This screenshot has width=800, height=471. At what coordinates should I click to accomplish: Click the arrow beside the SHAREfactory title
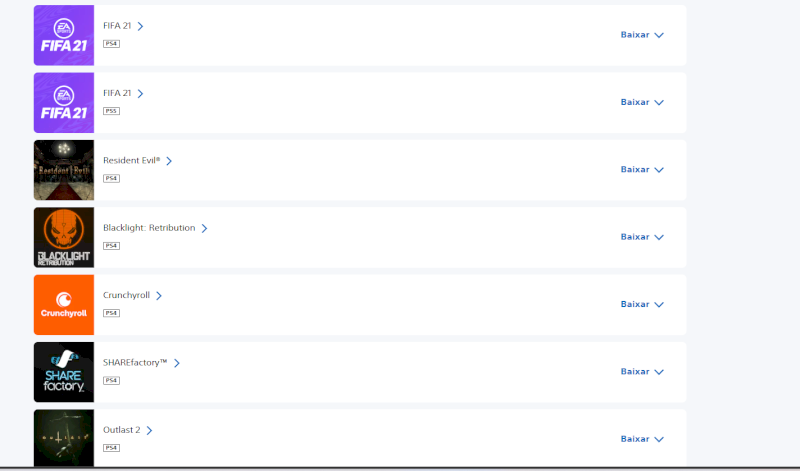[x=177, y=363]
